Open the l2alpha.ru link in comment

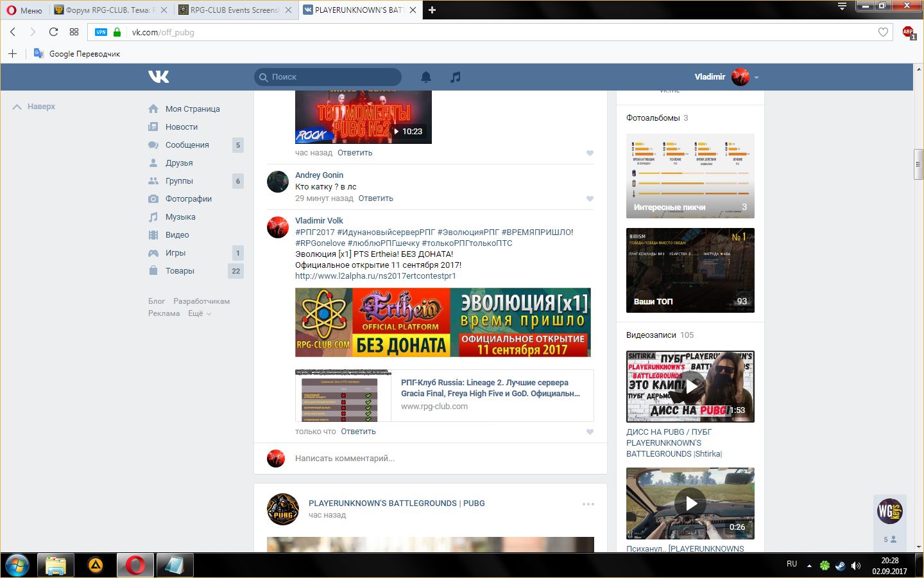(x=375, y=276)
